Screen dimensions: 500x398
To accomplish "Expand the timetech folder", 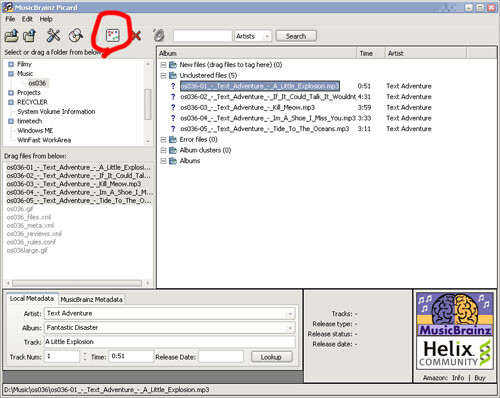I will click(x=11, y=121).
